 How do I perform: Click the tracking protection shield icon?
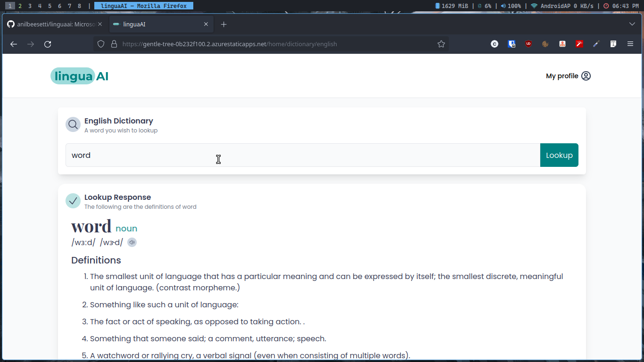pyautogui.click(x=100, y=44)
